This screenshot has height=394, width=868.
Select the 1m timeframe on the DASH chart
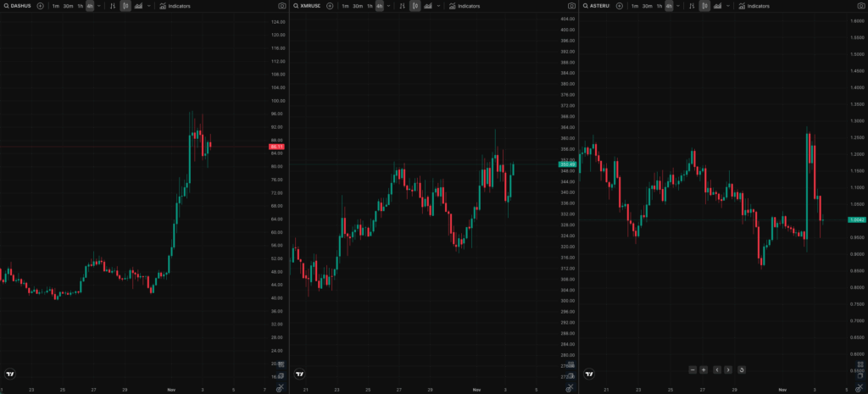click(56, 6)
